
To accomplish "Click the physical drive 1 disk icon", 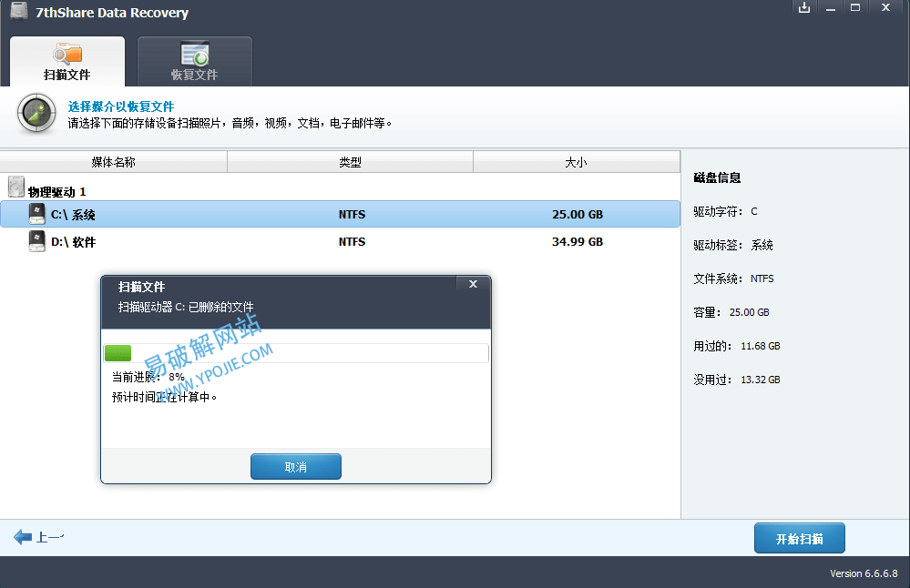I will coord(16,188).
